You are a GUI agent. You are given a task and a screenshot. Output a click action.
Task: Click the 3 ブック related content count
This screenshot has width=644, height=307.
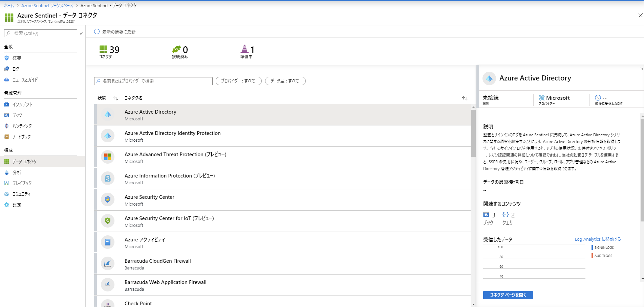489,218
